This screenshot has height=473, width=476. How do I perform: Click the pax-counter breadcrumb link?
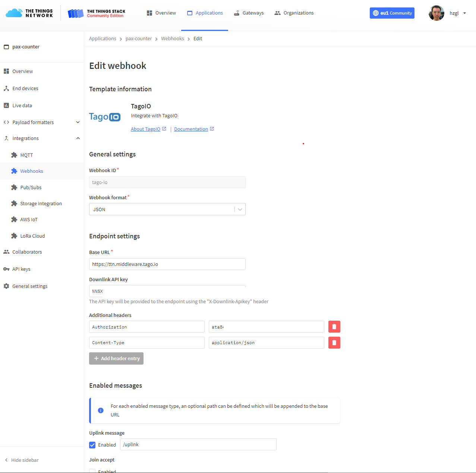click(139, 39)
